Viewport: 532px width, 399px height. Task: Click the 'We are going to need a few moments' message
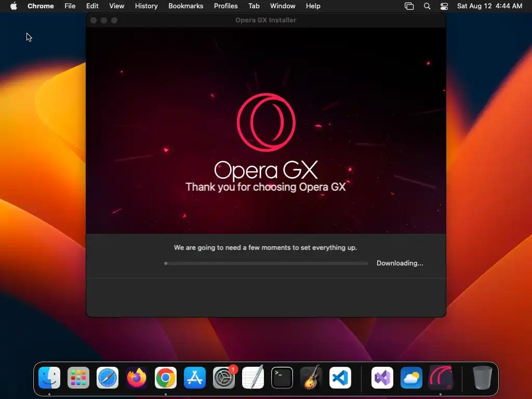pyautogui.click(x=265, y=248)
